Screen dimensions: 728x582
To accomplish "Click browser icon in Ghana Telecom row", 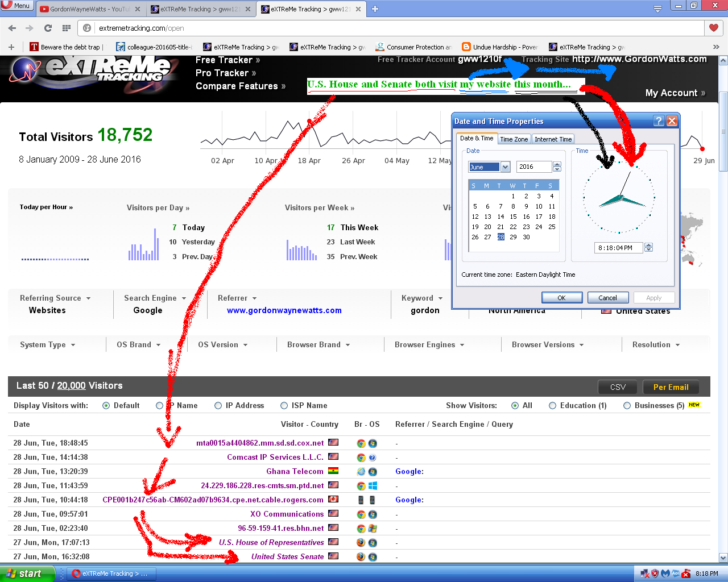I will coord(361,472).
